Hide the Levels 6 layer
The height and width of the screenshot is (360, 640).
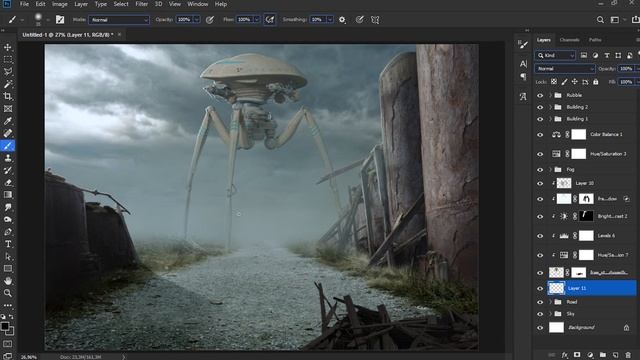click(540, 236)
